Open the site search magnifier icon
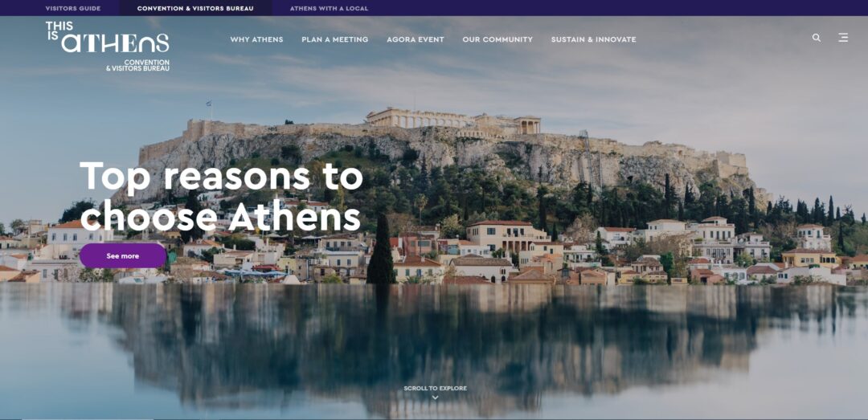 816,38
